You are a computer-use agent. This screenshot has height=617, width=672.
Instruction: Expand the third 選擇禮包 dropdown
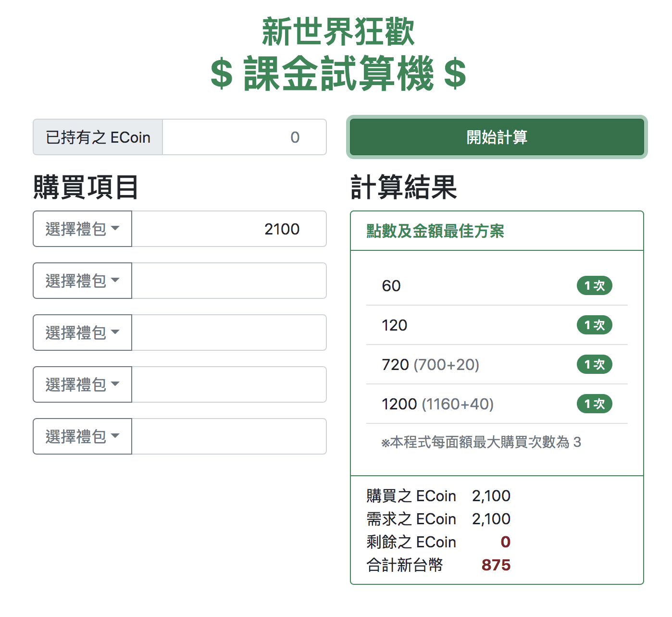82,333
